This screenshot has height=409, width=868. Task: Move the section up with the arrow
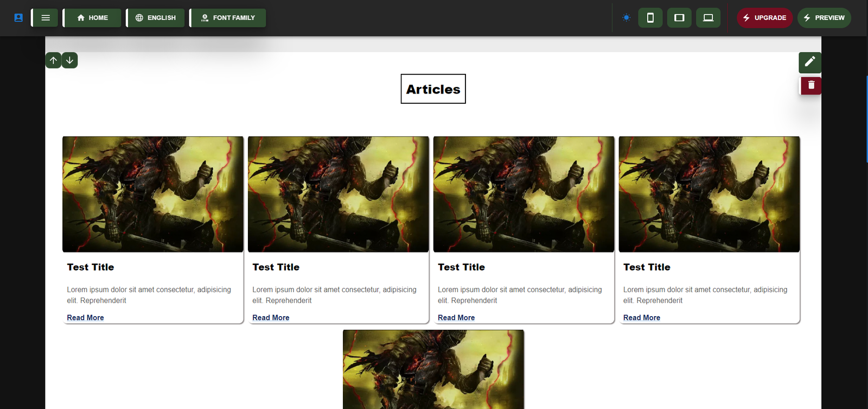pos(53,60)
